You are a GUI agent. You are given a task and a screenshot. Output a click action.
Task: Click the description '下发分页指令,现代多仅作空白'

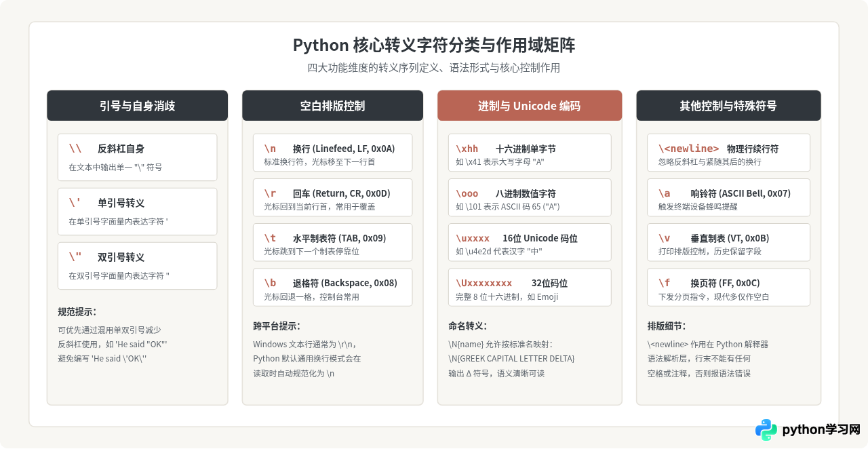tap(714, 296)
